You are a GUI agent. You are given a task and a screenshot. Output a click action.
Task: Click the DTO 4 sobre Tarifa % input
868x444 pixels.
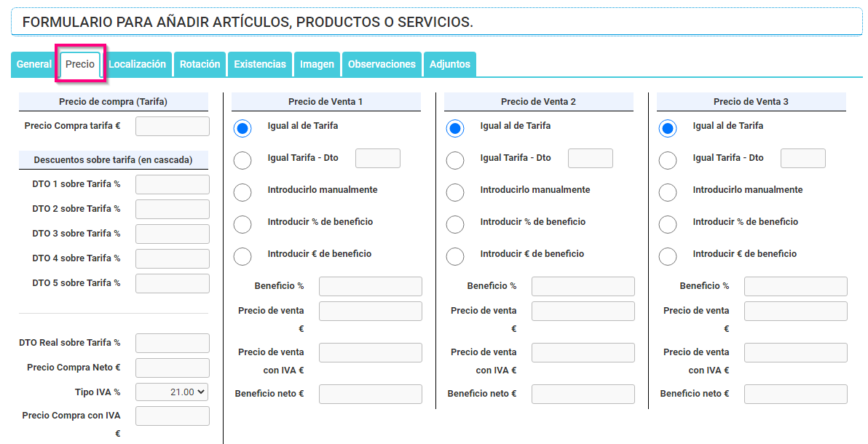pyautogui.click(x=172, y=258)
